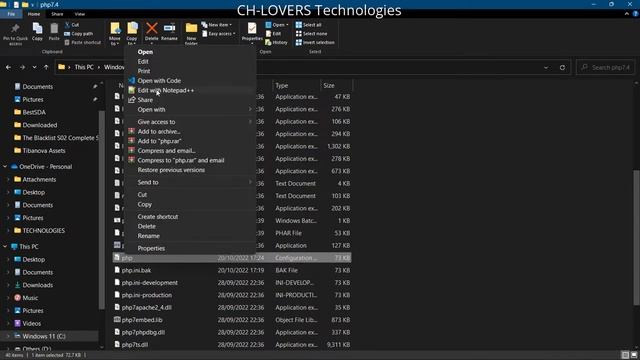Switch to the View ribbon tab

point(80,14)
